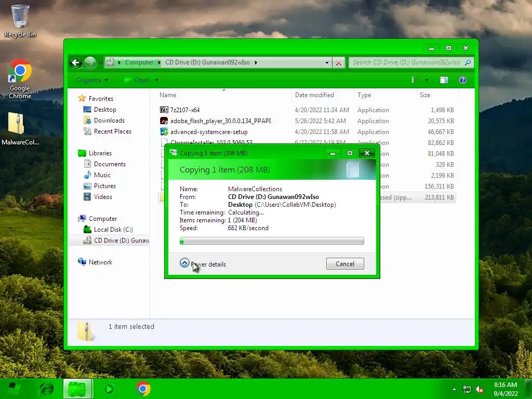
Task: Collapse copy dialog with Fewer details arrow
Action: [x=184, y=262]
